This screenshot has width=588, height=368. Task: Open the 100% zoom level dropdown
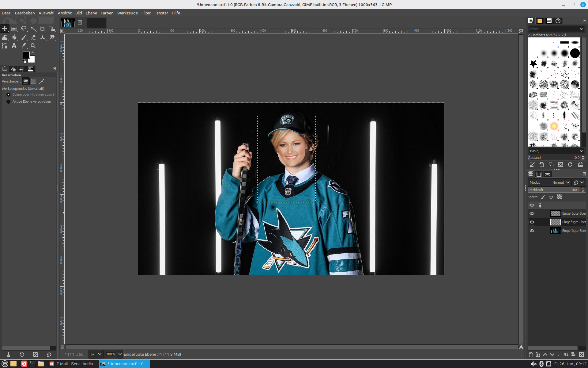[x=120, y=354]
